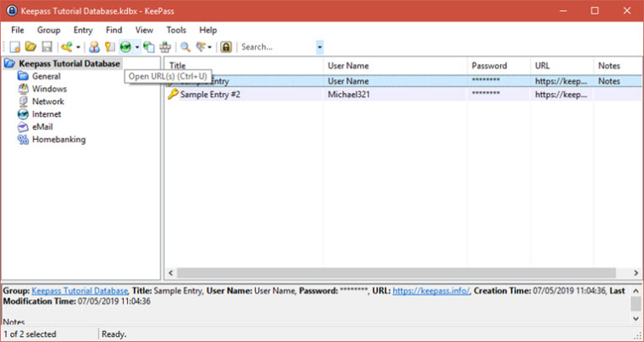Screen dimensions: 644x342
Task: Click the URL cell of Sample Entry #2
Action: click(561, 95)
